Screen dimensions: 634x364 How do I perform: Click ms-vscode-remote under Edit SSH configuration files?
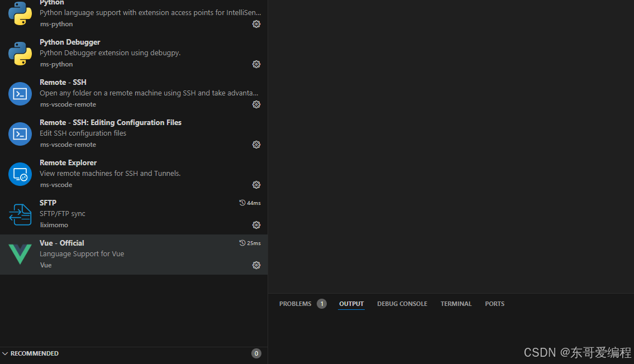click(x=68, y=145)
